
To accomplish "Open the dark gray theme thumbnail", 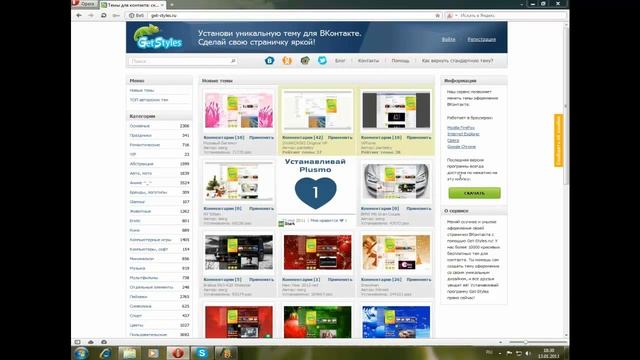I will click(x=396, y=111).
